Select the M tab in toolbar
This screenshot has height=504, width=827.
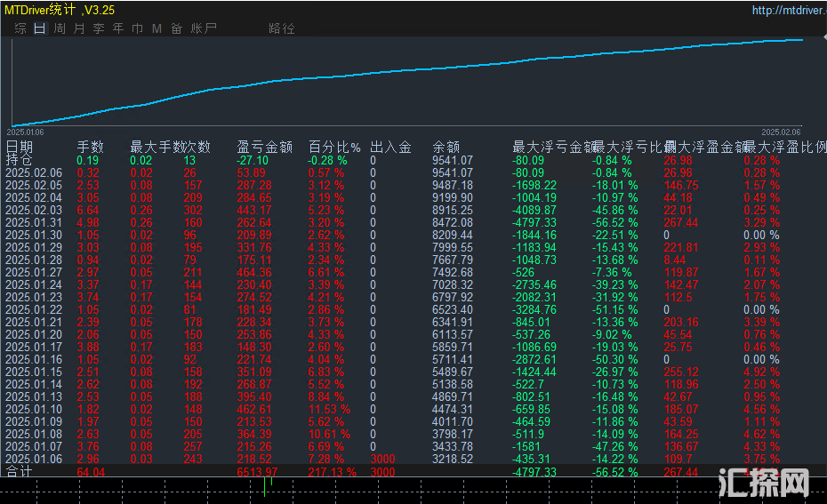pos(157,28)
